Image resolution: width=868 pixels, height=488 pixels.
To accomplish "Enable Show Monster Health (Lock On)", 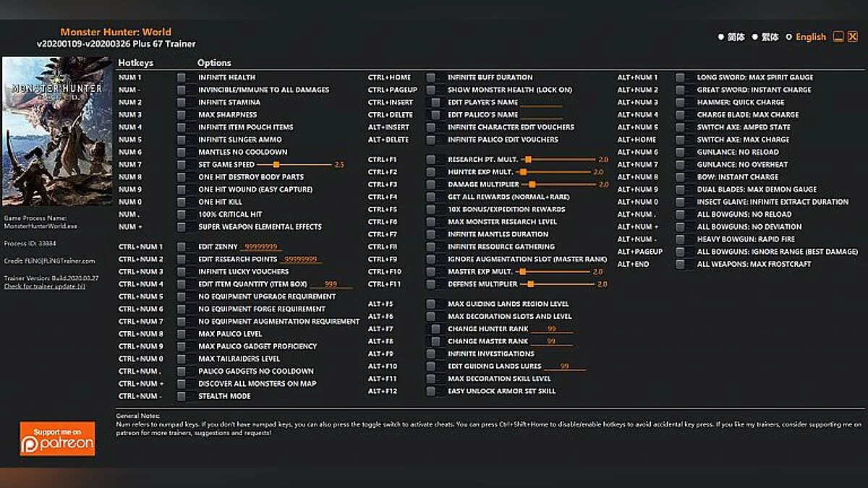I will pos(431,90).
